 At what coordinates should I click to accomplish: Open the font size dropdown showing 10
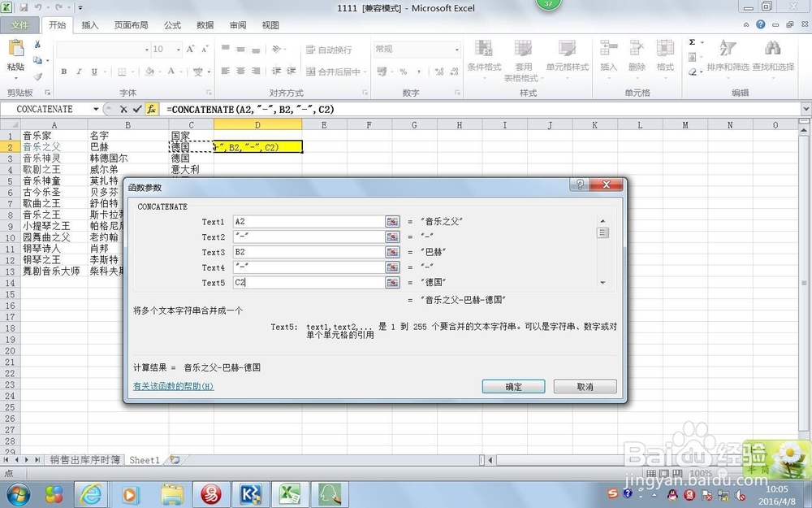tap(178, 50)
